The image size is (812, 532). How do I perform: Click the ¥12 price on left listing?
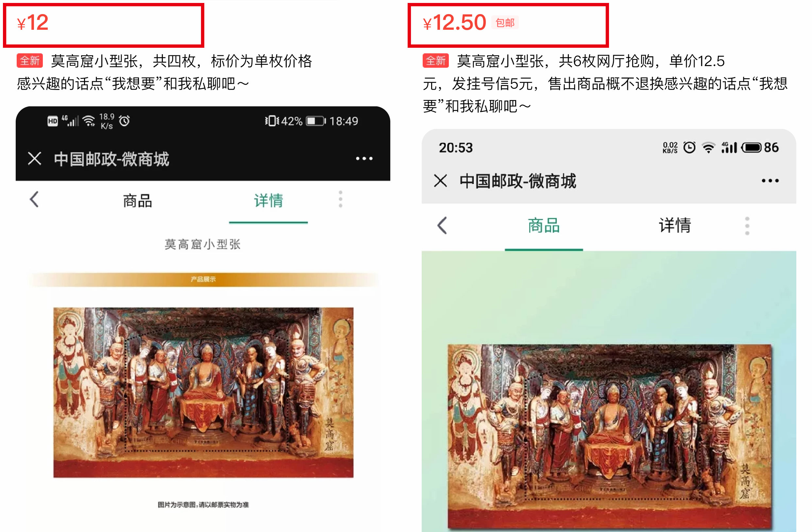pos(33,23)
